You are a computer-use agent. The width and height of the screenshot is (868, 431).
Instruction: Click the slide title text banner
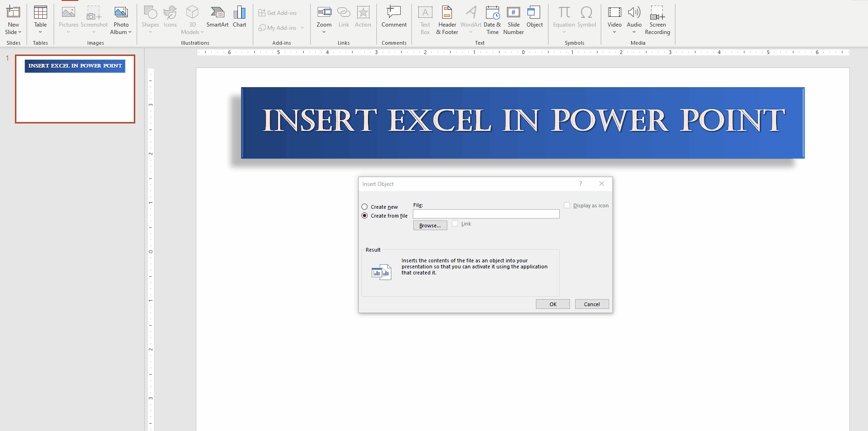pos(523,123)
